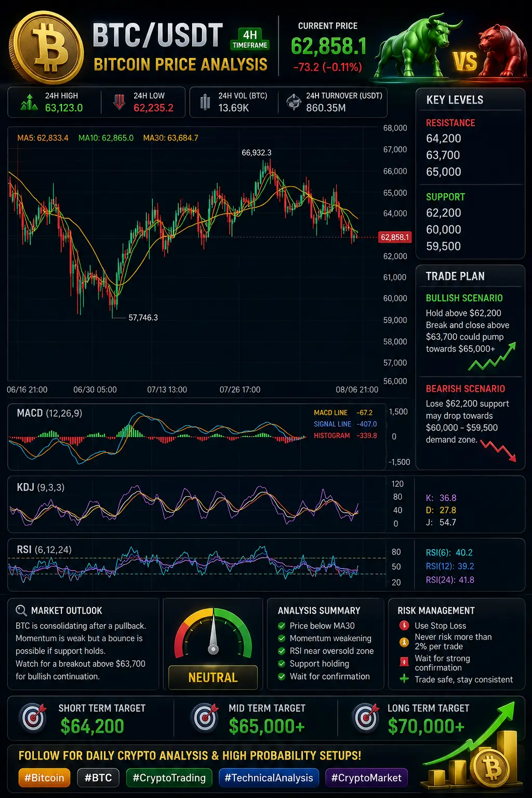This screenshot has height=798, width=532.
Task: Click the $65,000+ mid term target value
Action: pyautogui.click(x=267, y=726)
